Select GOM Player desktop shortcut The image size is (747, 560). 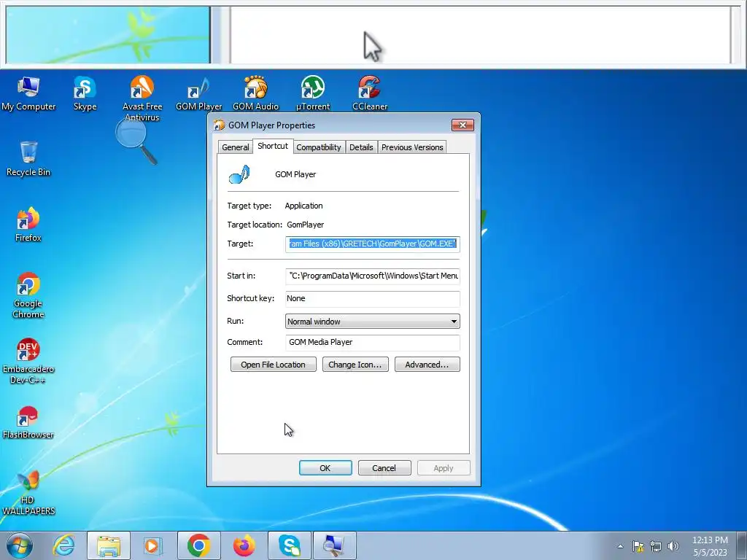198,93
